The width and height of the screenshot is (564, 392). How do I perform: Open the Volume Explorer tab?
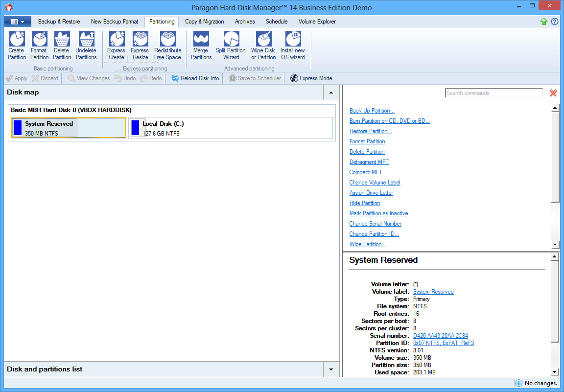coord(317,22)
